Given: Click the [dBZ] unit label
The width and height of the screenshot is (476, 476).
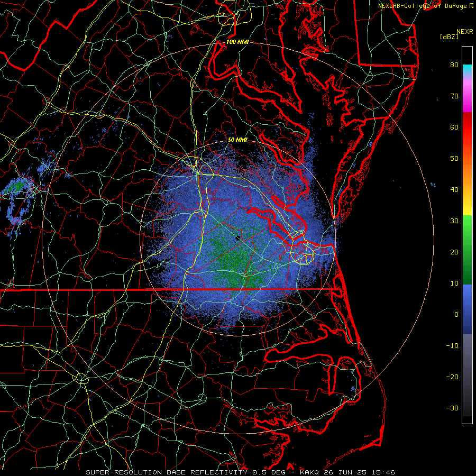Looking at the screenshot, I should [449, 37].
